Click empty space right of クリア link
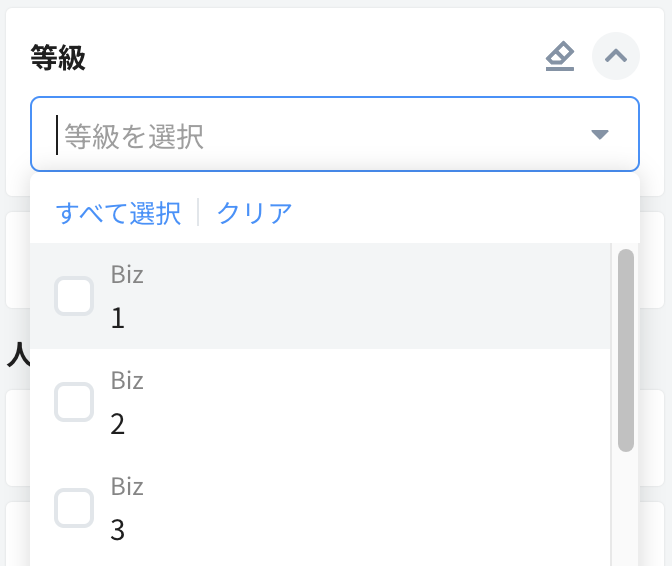The width and height of the screenshot is (672, 566). coord(450,213)
